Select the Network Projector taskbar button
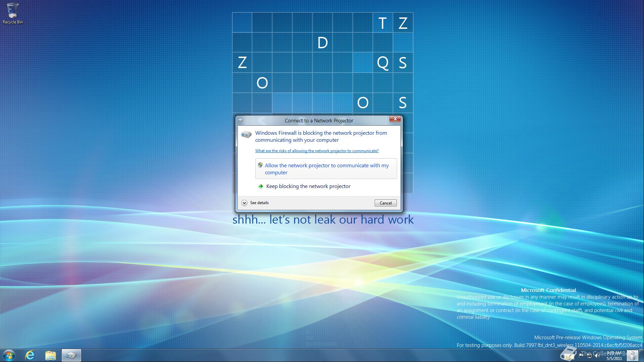The width and height of the screenshot is (644, 362). tap(71, 355)
